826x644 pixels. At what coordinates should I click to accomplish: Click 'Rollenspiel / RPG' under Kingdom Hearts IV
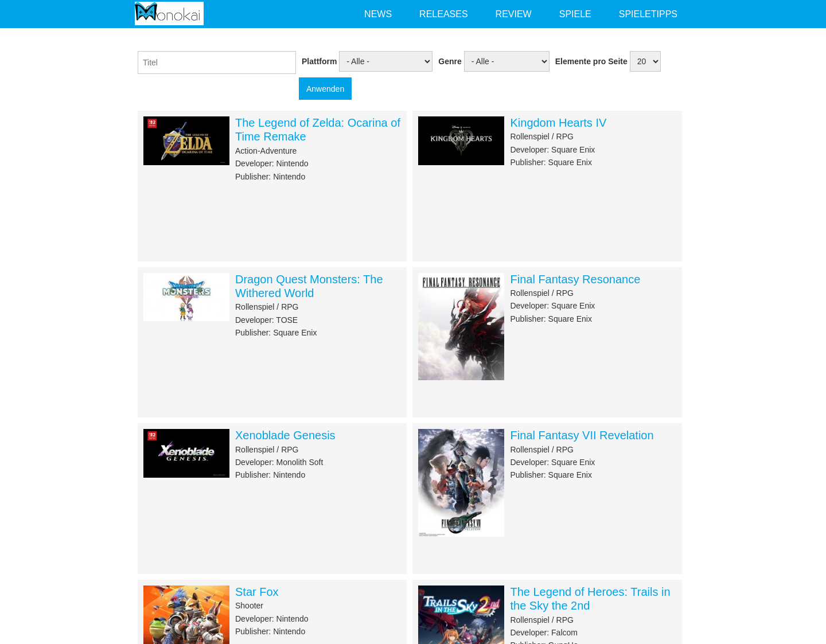541,136
